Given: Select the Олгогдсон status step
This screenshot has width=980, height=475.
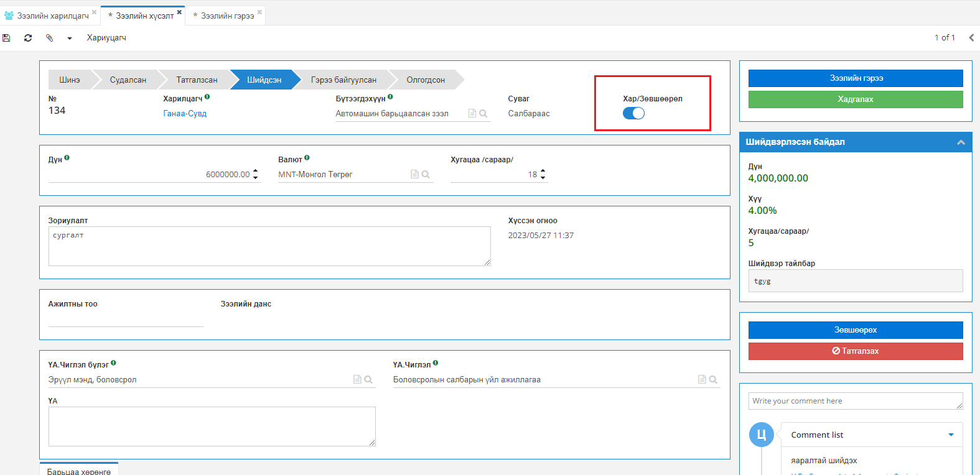Looking at the screenshot, I should pos(426,80).
